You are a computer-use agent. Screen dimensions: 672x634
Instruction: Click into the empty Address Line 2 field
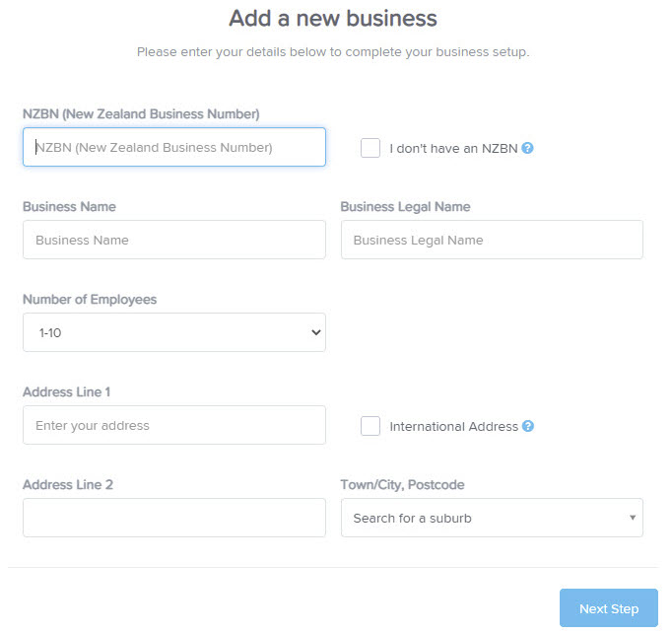pyautogui.click(x=174, y=518)
